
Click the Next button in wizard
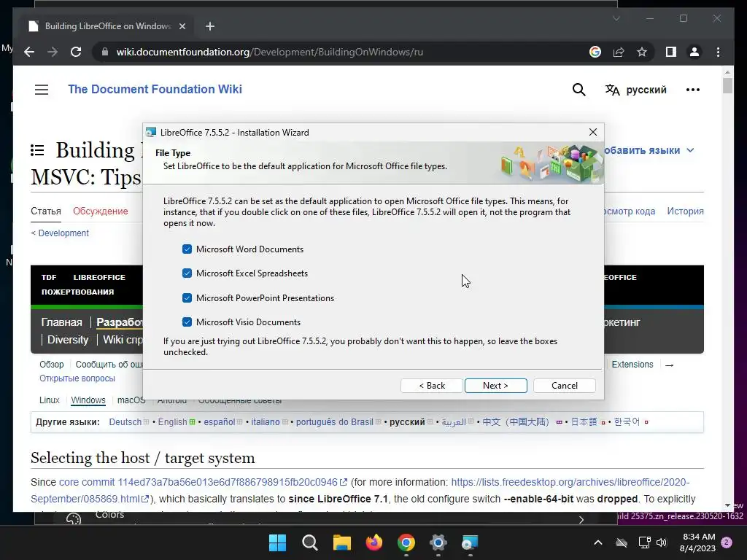pyautogui.click(x=495, y=386)
